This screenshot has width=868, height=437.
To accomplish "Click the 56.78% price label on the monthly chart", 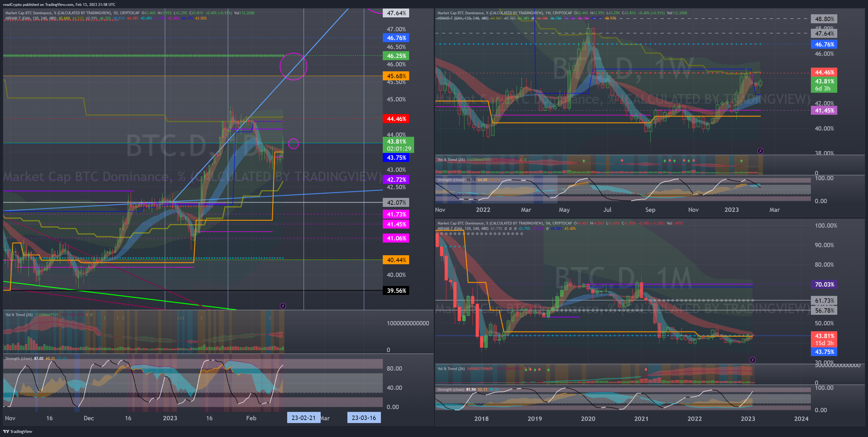I will pyautogui.click(x=824, y=310).
